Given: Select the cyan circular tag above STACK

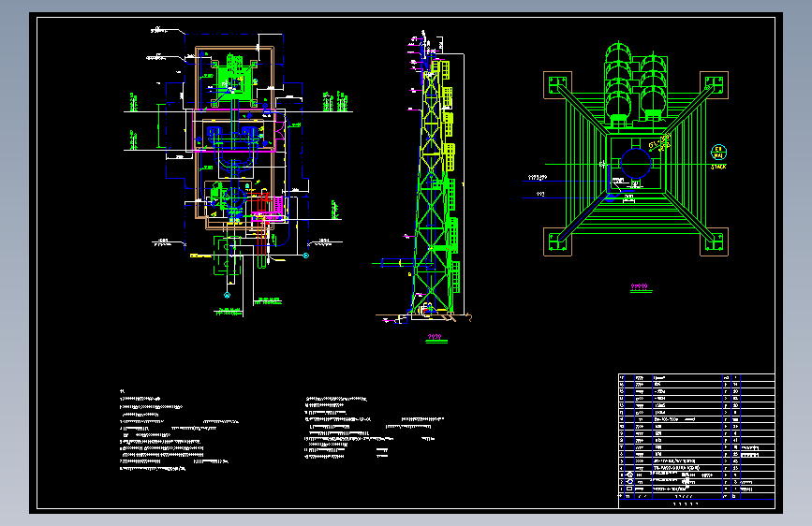Looking at the screenshot, I should [718, 153].
